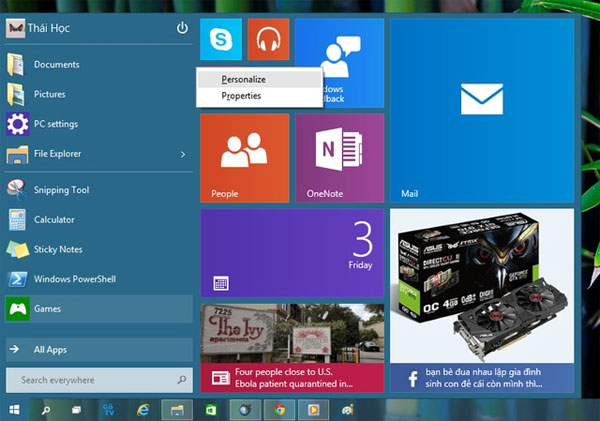The width and height of the screenshot is (600, 421).
Task: Click the Thái Học user name
Action: 49,28
